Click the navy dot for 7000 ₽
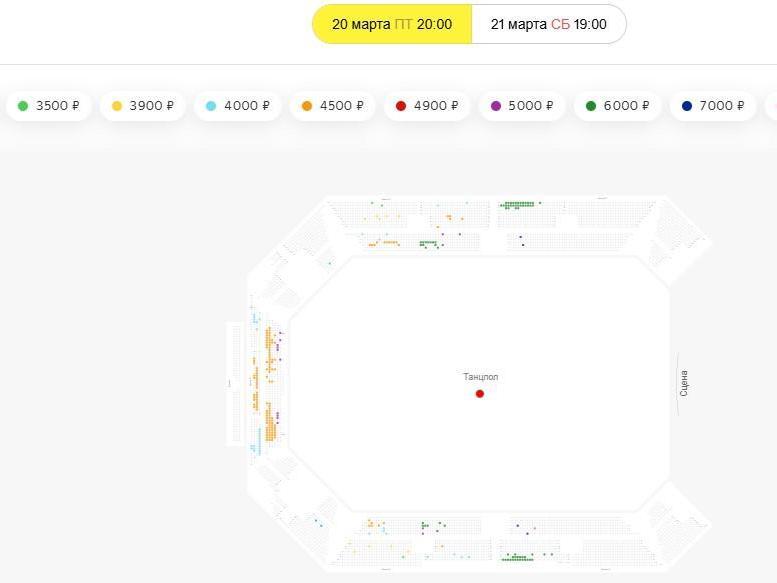Image resolution: width=777 pixels, height=583 pixels. point(687,106)
